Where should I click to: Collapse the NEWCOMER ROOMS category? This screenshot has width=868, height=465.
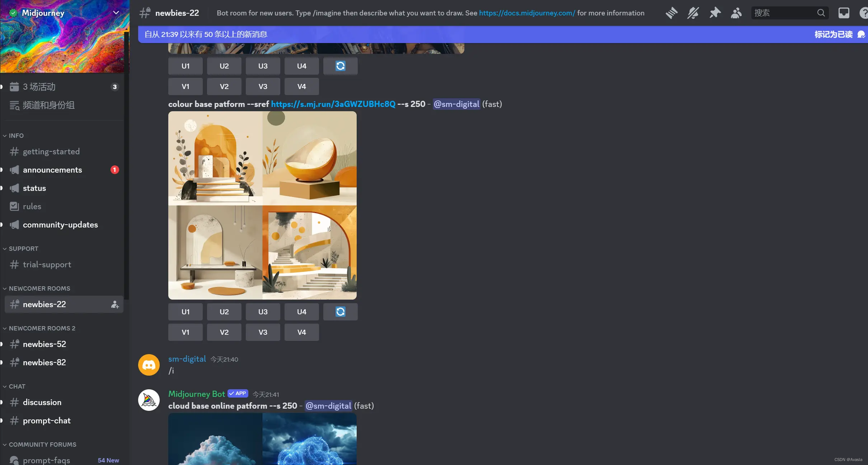tap(39, 288)
